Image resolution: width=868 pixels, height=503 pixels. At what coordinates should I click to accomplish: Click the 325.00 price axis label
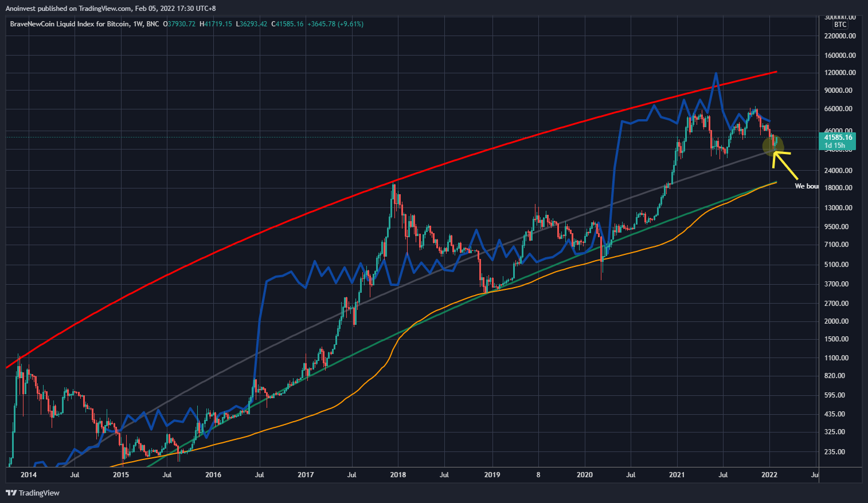coord(835,432)
